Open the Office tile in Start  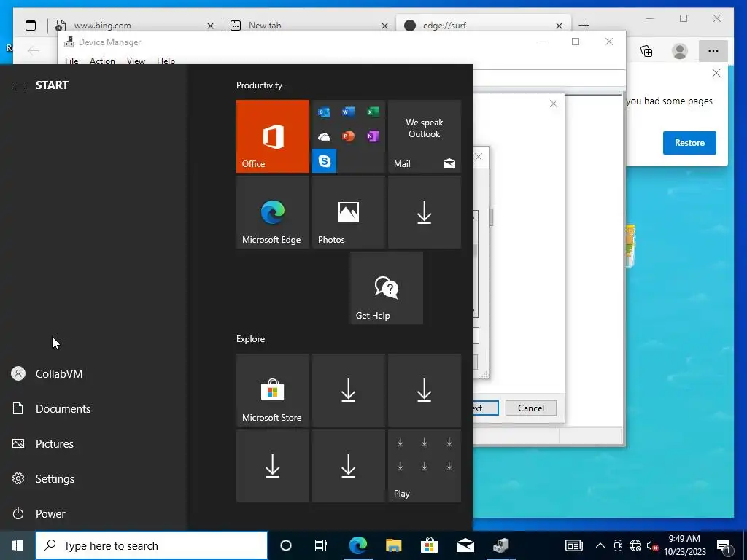tap(273, 136)
